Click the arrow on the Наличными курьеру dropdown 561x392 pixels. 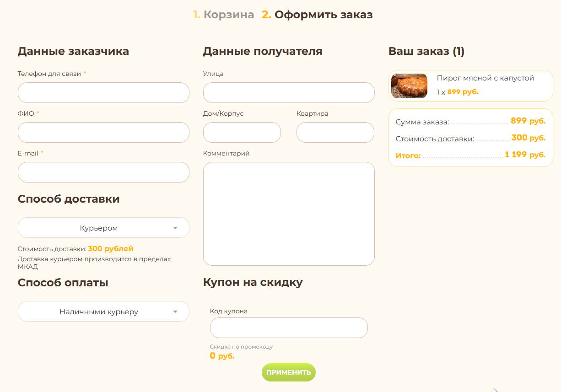[x=175, y=311]
